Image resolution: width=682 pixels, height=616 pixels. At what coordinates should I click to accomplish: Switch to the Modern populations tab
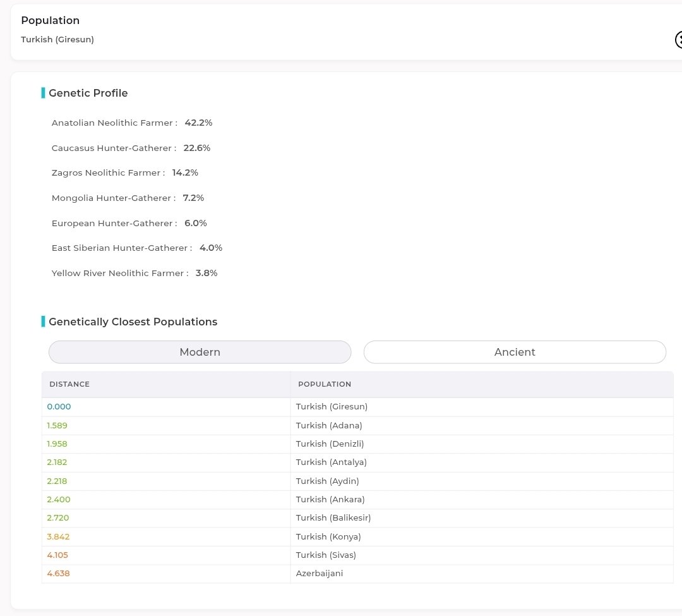[200, 352]
